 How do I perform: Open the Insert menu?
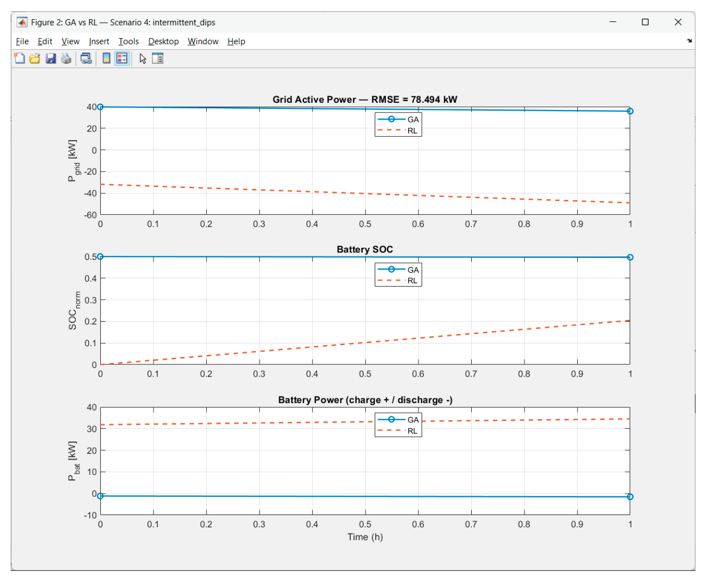[99, 42]
